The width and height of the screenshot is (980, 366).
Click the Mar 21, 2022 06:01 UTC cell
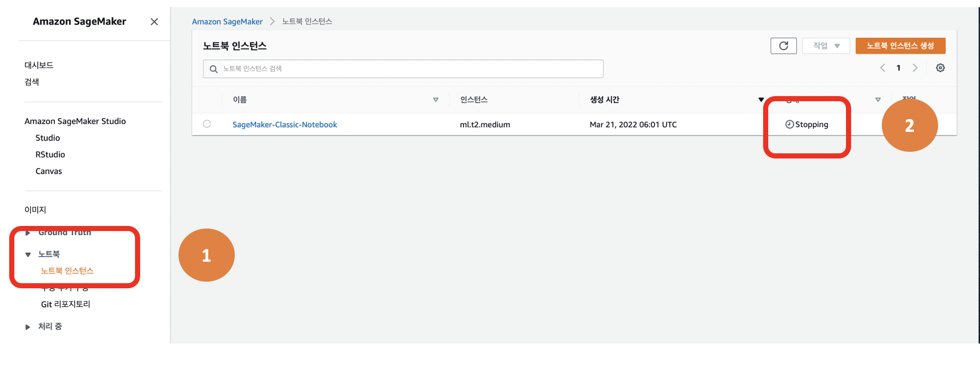coord(633,125)
